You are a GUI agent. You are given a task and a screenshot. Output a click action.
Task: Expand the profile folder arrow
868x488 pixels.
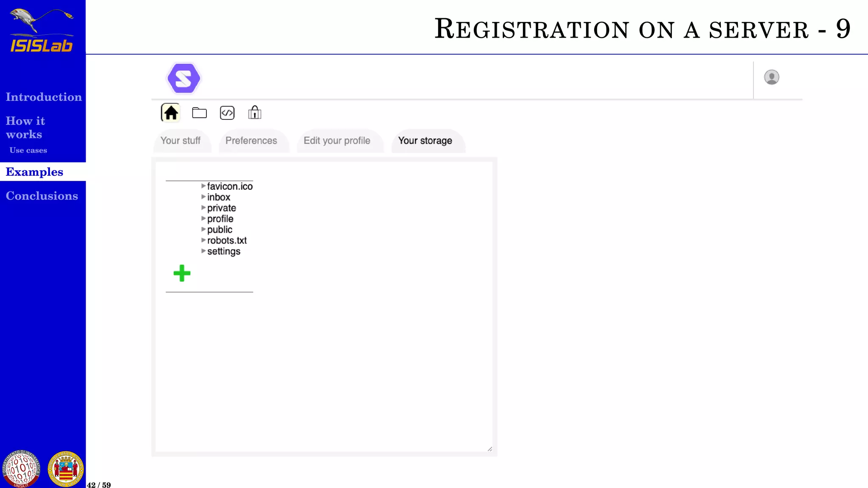(203, 219)
